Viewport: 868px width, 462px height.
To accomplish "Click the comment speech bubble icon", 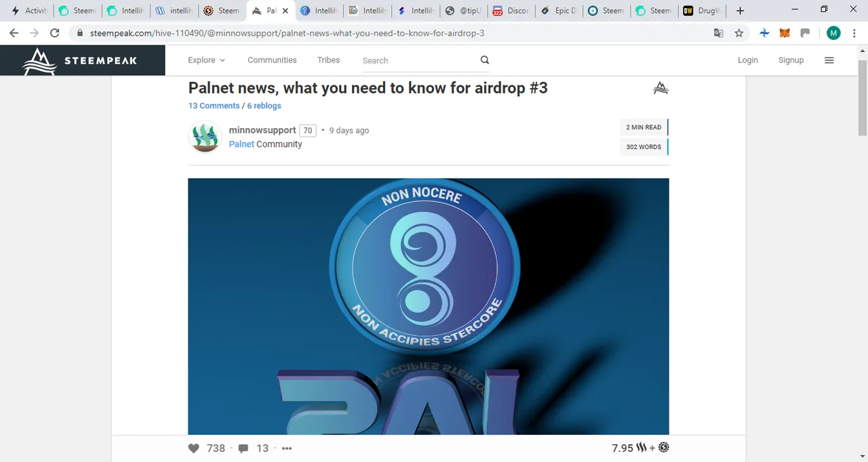I will (243, 448).
